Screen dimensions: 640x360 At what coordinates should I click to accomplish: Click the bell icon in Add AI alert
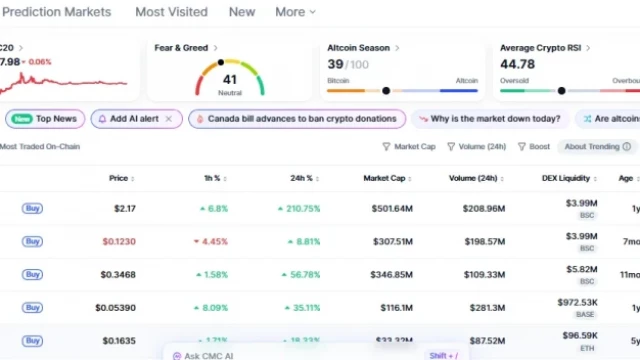[102, 119]
